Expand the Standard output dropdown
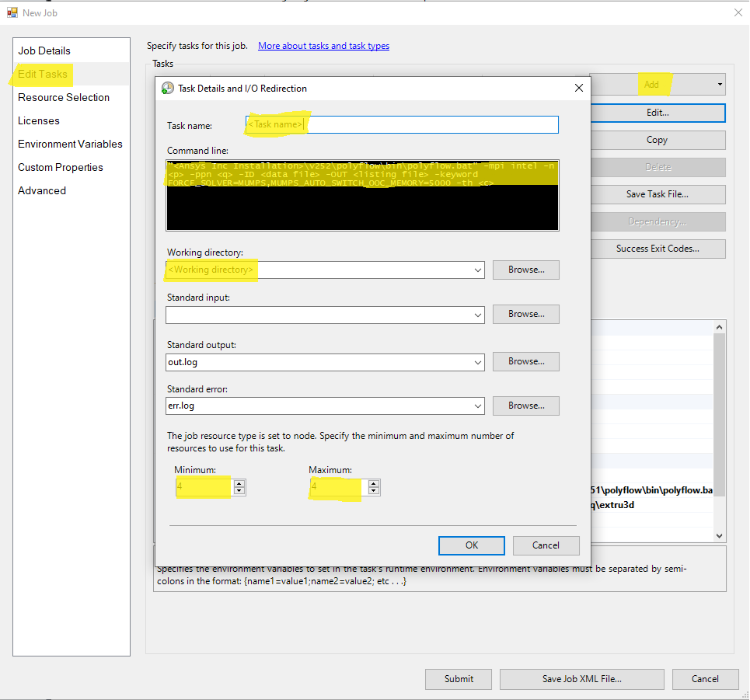 [477, 362]
